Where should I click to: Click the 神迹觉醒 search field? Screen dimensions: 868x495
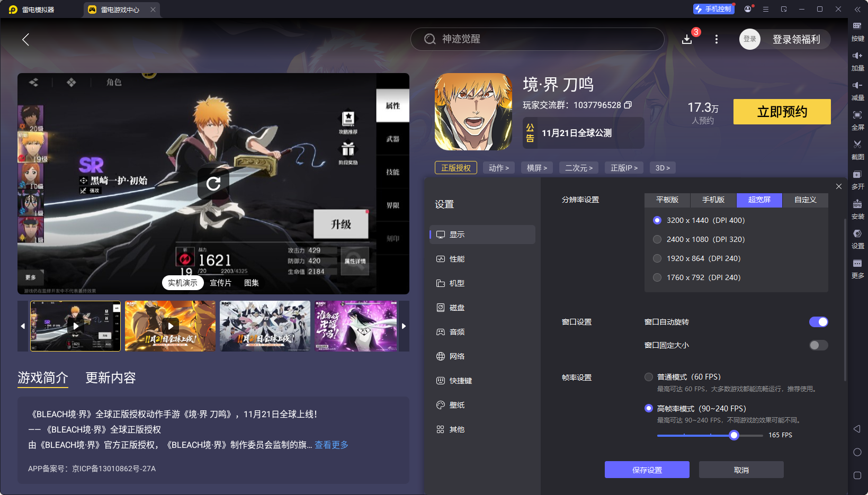[x=538, y=39]
